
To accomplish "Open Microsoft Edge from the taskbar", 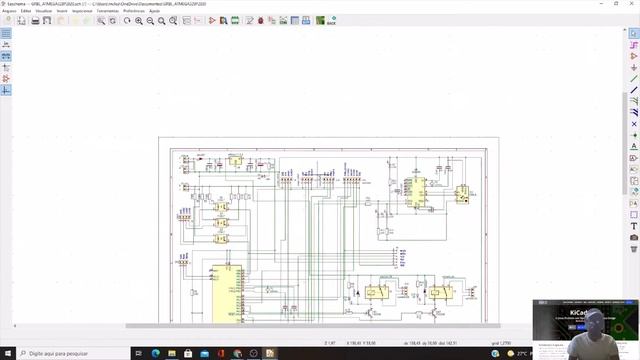I will pos(156,353).
